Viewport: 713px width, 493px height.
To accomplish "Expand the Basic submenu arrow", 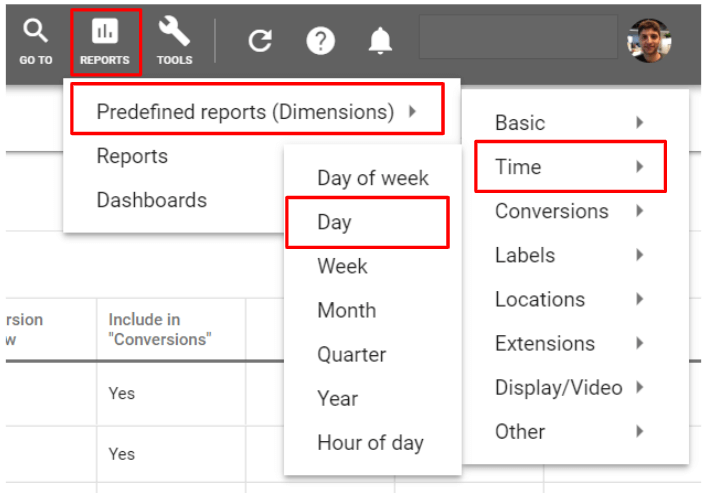I will [x=639, y=123].
